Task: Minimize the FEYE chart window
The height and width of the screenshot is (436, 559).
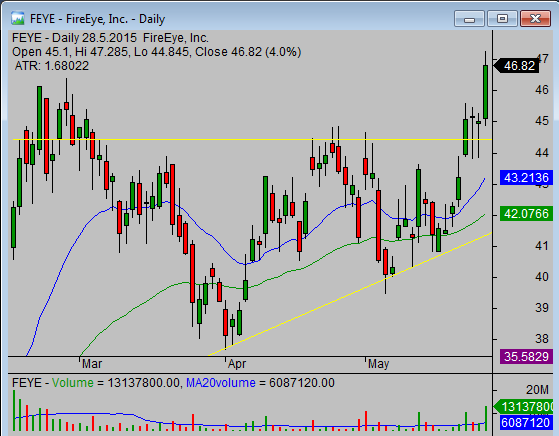Action: 469,19
